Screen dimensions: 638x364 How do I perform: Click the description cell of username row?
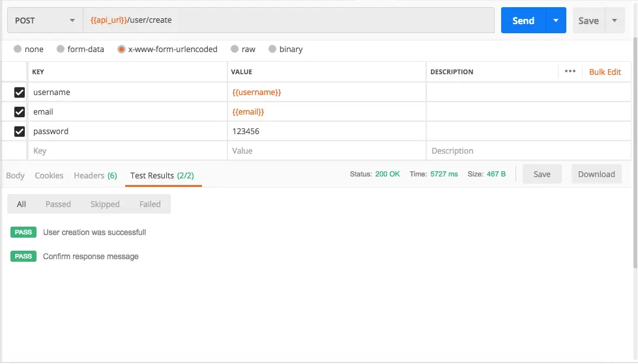pyautogui.click(x=529, y=92)
